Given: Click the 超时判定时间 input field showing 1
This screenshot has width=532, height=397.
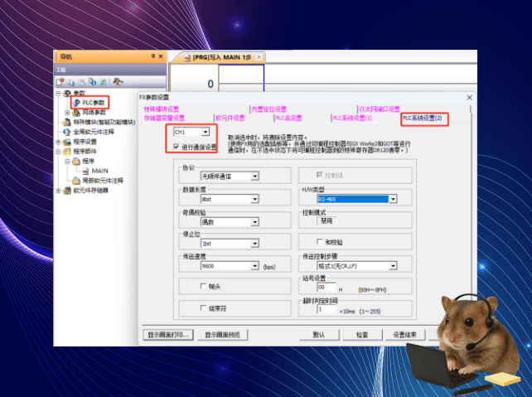Looking at the screenshot, I should click(x=326, y=309).
